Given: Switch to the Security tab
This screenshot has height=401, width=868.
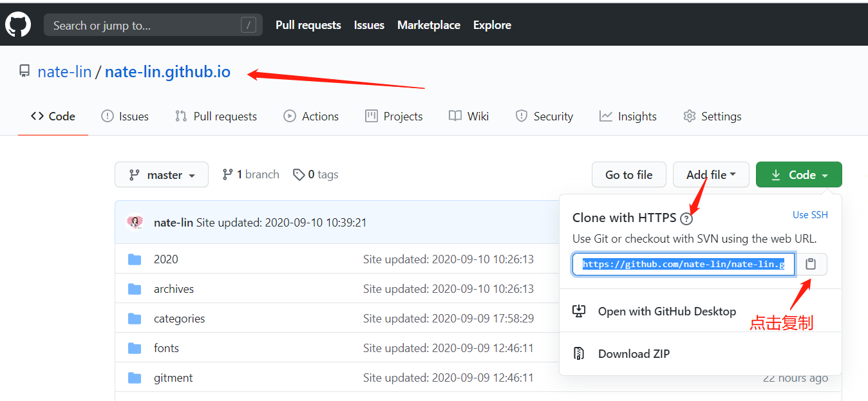Looking at the screenshot, I should pyautogui.click(x=544, y=117).
